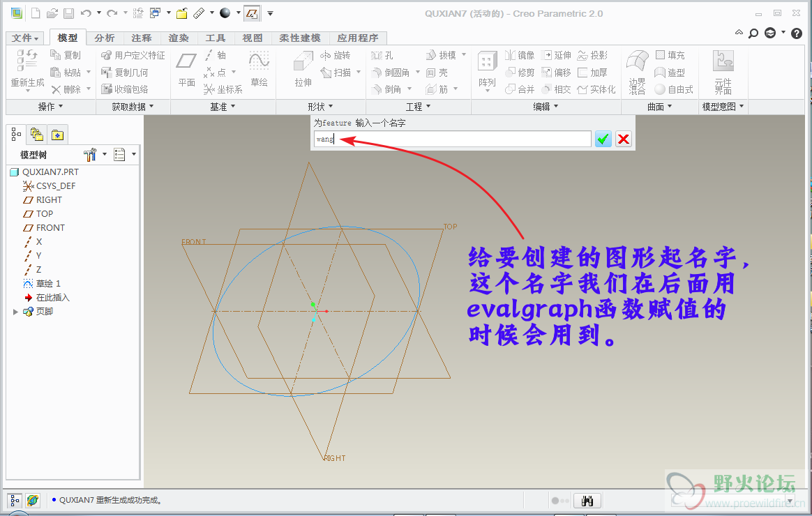Open the model tree settings hammer icon
The height and width of the screenshot is (516, 812).
[89, 154]
